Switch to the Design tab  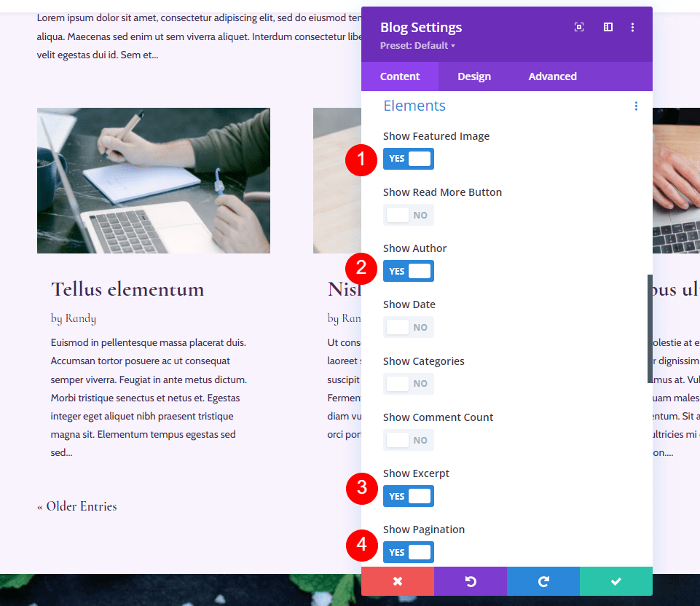click(473, 76)
